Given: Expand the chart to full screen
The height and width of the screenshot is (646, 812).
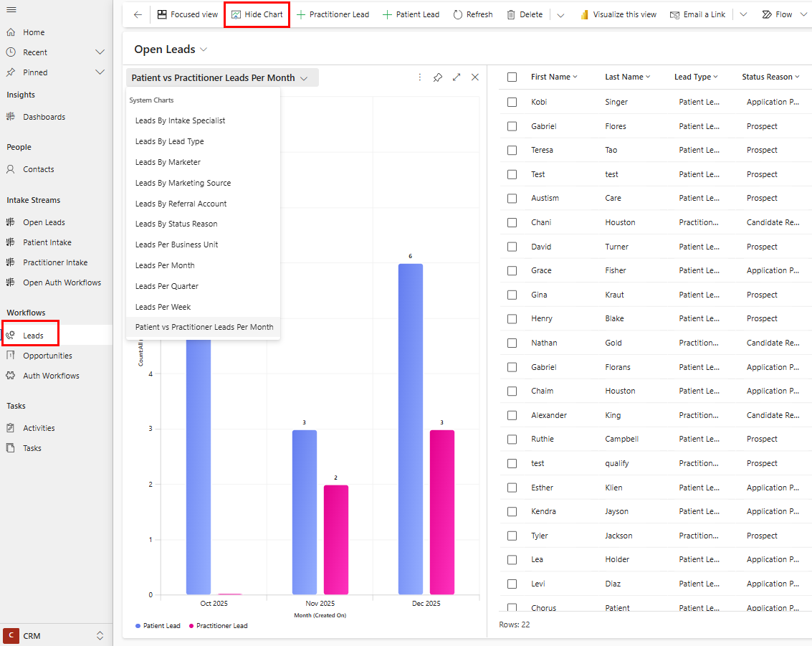Looking at the screenshot, I should click(457, 77).
